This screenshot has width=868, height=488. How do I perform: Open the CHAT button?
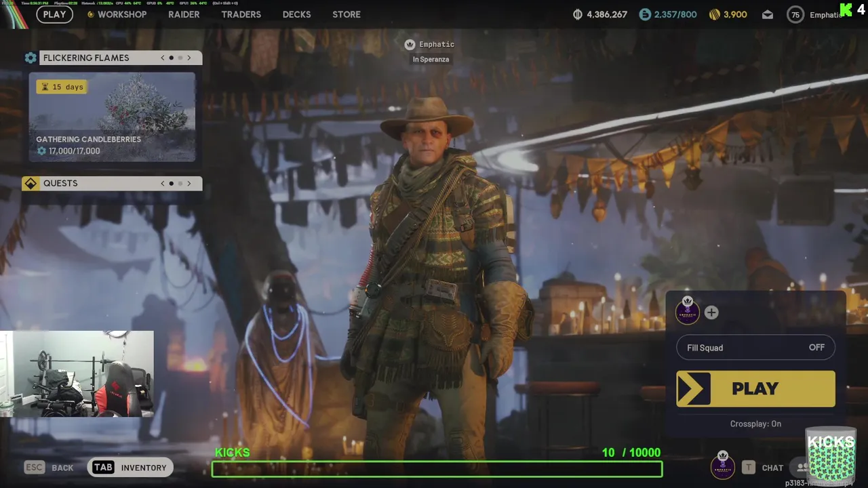(x=763, y=468)
